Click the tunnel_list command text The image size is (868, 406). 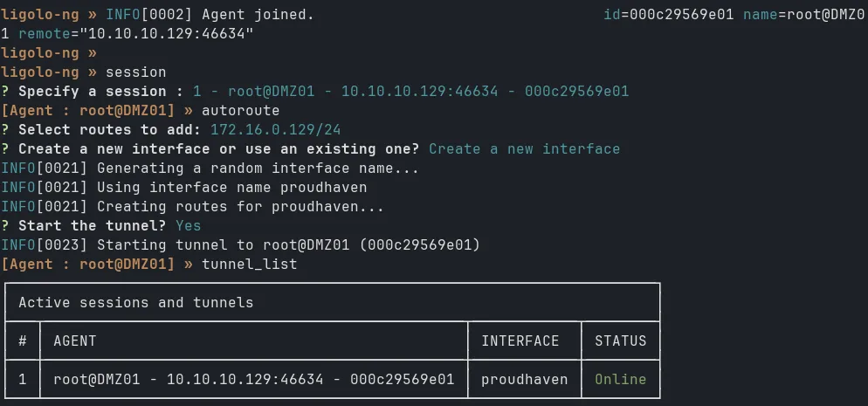coord(249,264)
